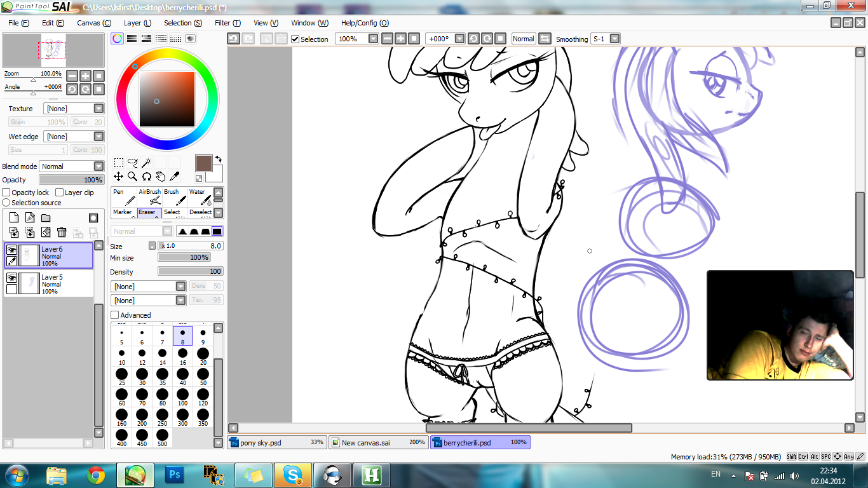Open the Wet edge dropdown
The image size is (868, 488).
[74, 137]
